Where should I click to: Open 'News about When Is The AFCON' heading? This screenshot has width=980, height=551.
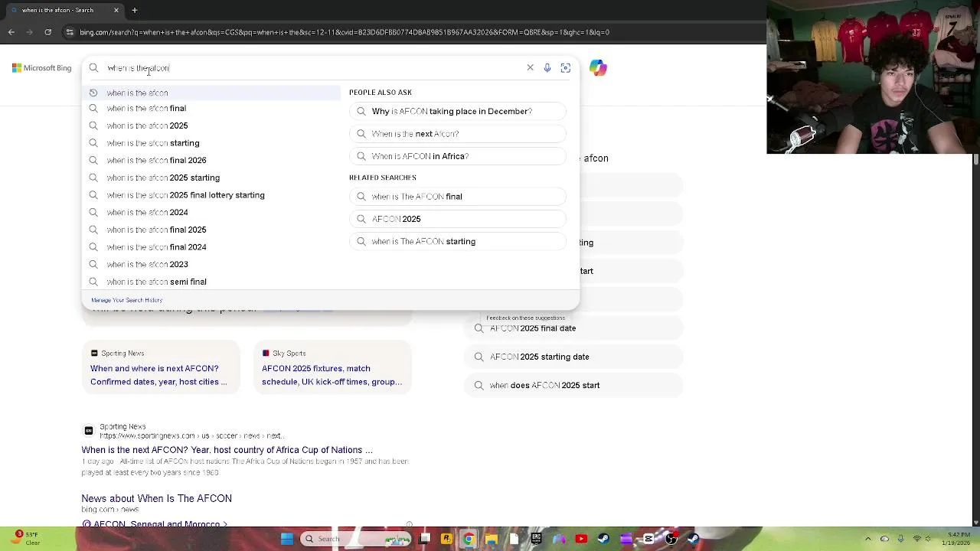(x=157, y=498)
